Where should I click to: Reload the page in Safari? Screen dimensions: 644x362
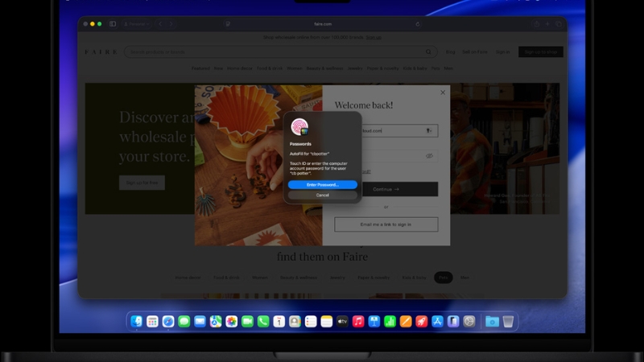point(418,24)
